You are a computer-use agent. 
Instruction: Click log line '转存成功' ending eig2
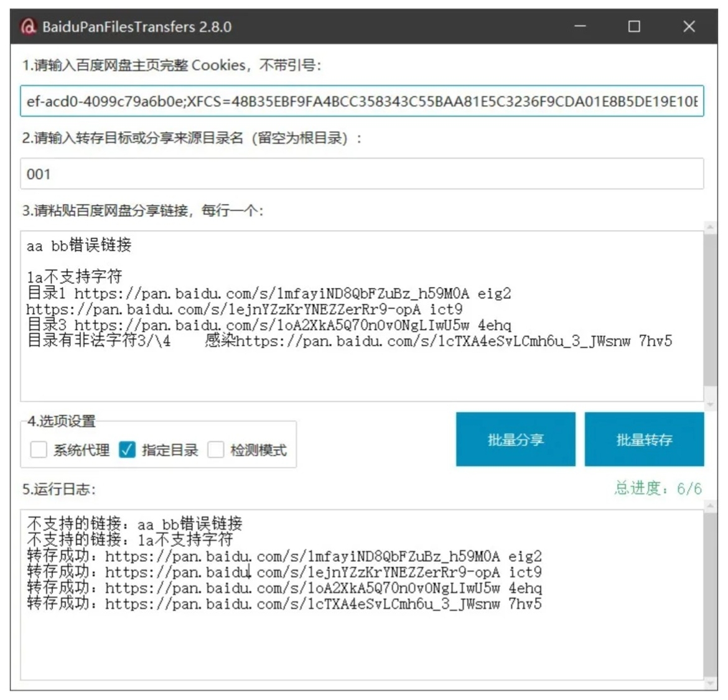(x=284, y=556)
